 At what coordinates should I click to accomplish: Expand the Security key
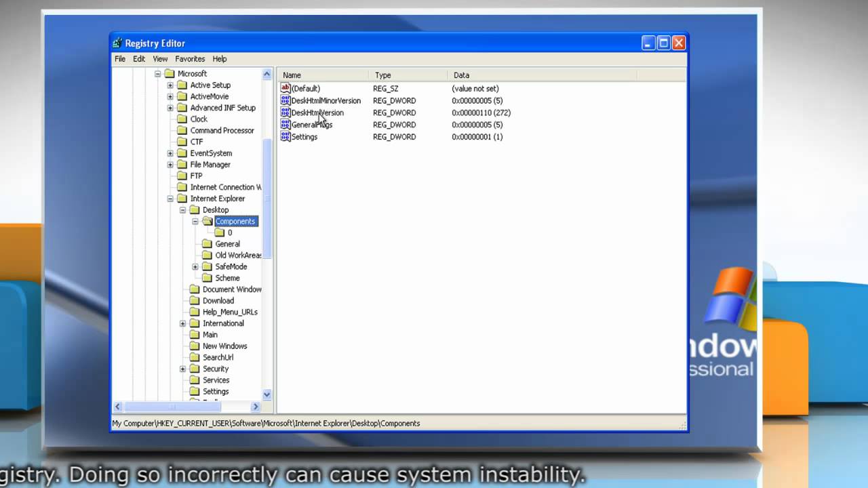click(183, 369)
